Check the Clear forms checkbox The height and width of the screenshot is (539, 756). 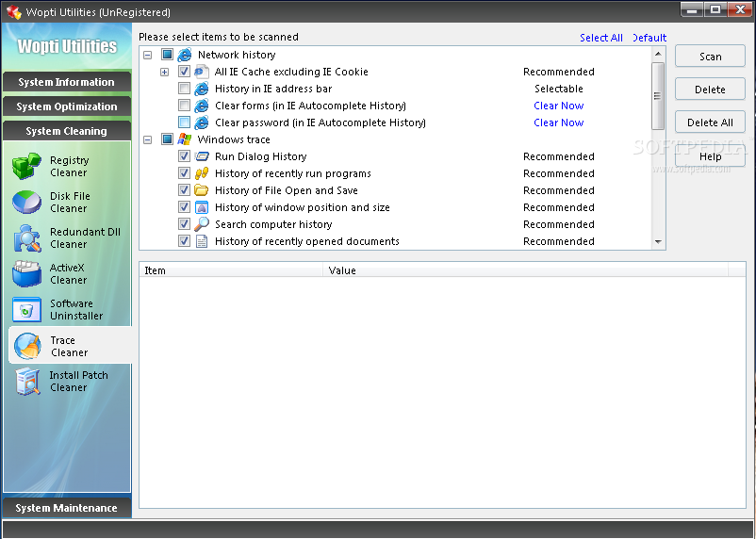(184, 106)
